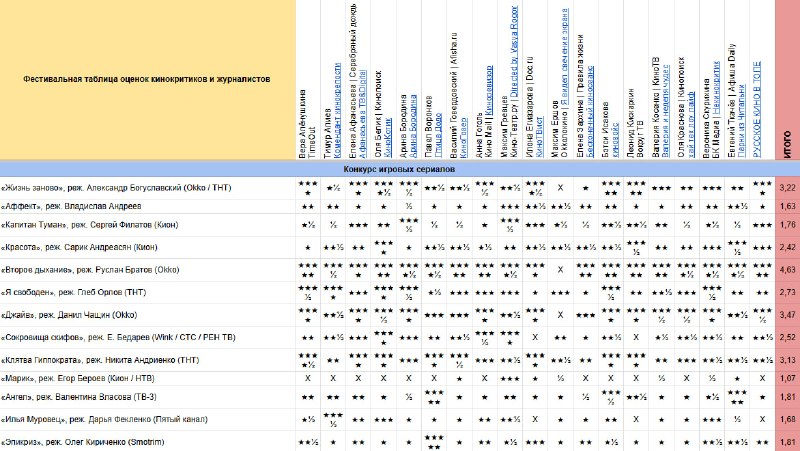Open the Валерия и неделя чудес link
800x451 pixels.
click(666, 110)
